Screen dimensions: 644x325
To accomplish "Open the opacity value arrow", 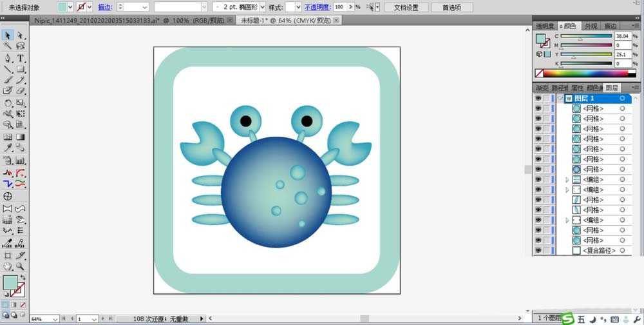I will (350, 7).
